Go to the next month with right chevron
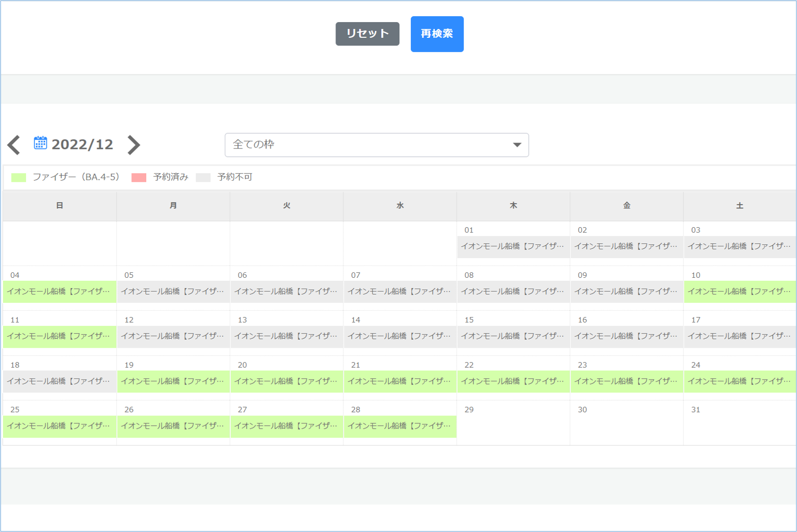The height and width of the screenshot is (532, 797). (x=134, y=145)
